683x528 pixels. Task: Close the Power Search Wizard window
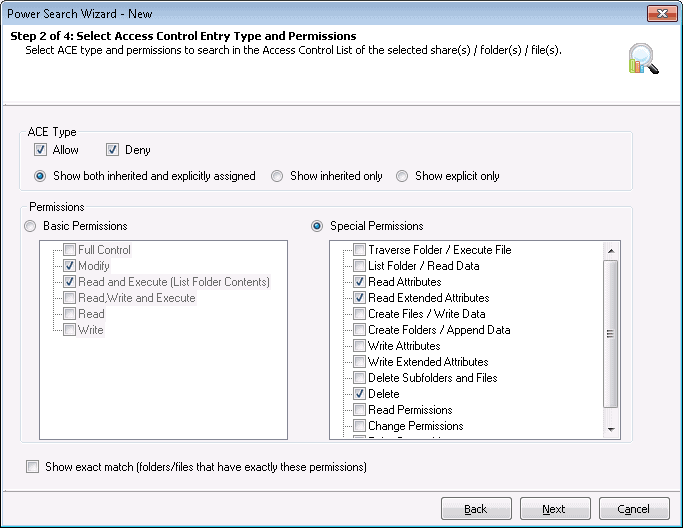coord(662,14)
